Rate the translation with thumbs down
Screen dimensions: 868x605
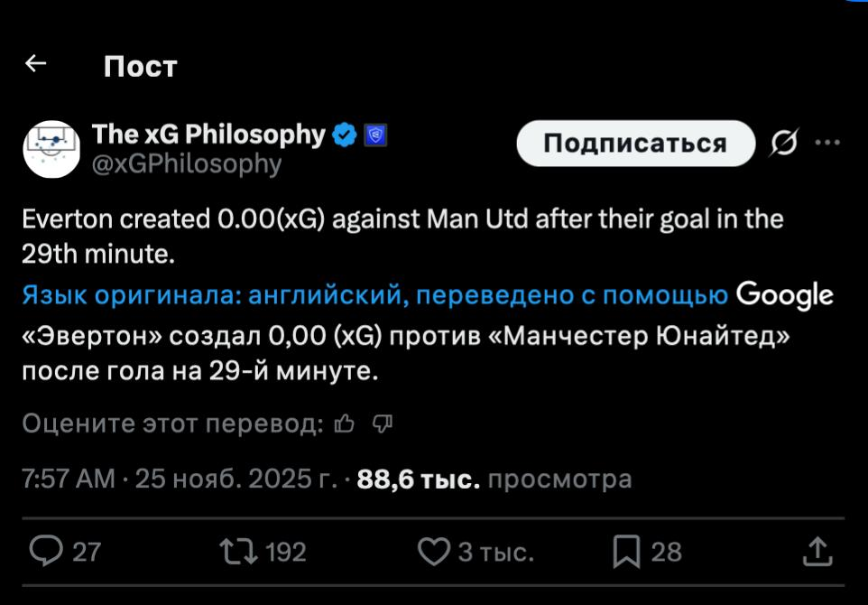[382, 423]
